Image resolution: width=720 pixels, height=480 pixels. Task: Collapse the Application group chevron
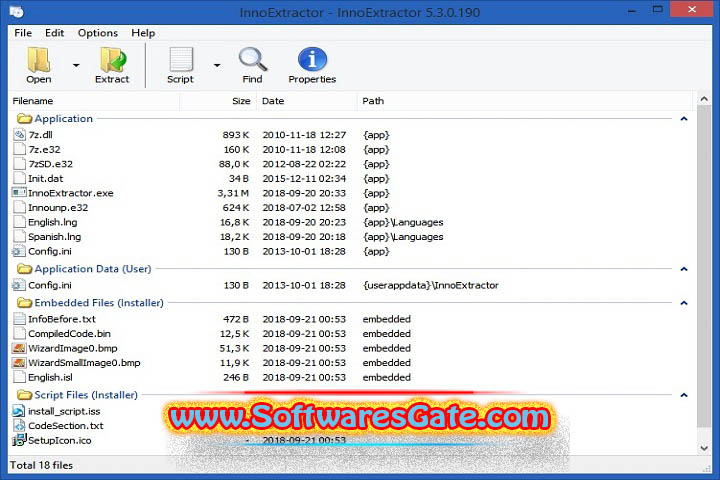pos(684,119)
